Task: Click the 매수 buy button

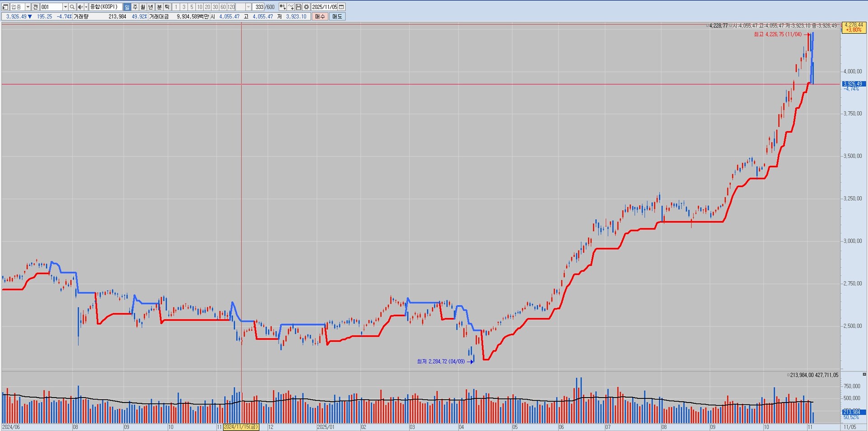Action: pos(320,16)
